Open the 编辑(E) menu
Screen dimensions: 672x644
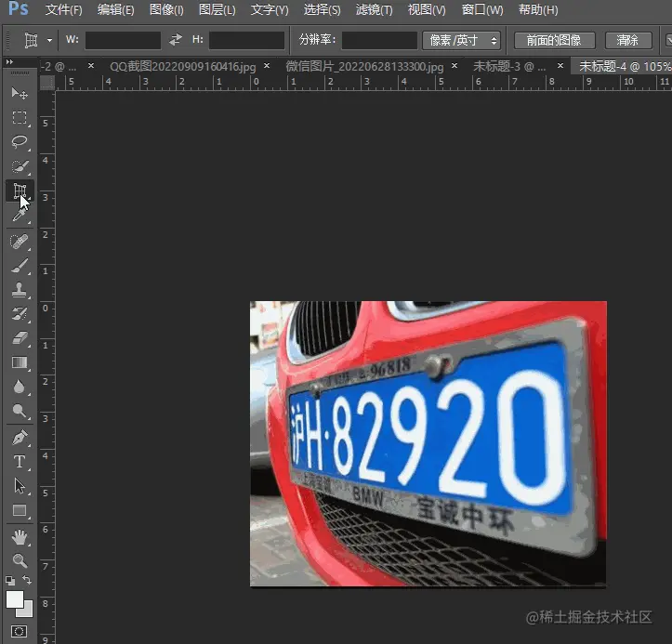(x=115, y=9)
